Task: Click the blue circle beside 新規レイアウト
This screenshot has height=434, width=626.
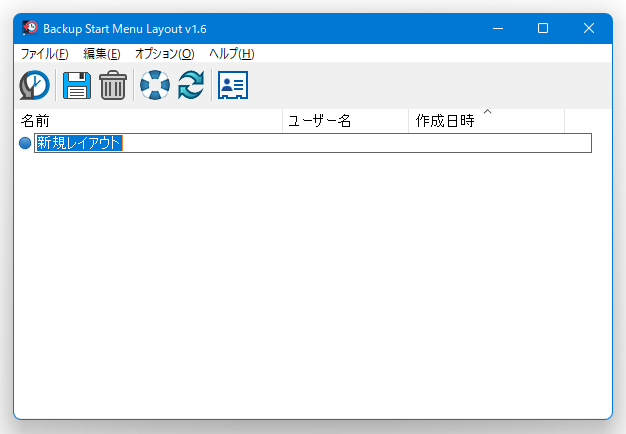Action: pos(25,143)
